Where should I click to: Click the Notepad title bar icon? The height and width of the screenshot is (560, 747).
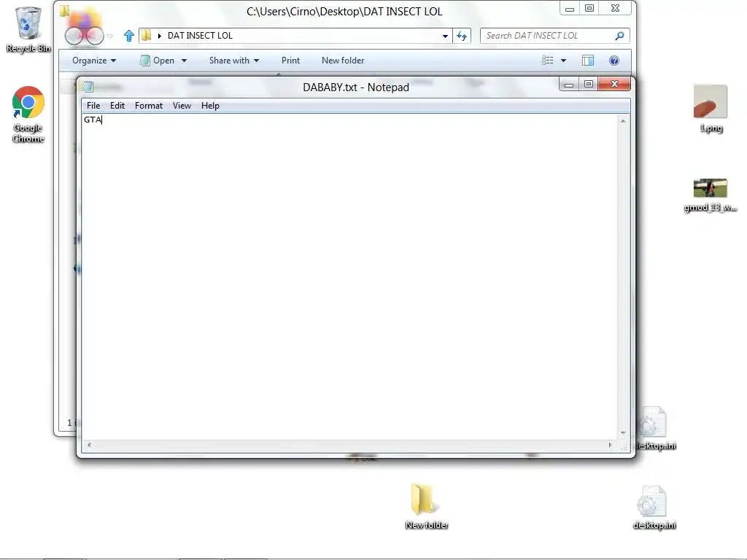coord(88,87)
